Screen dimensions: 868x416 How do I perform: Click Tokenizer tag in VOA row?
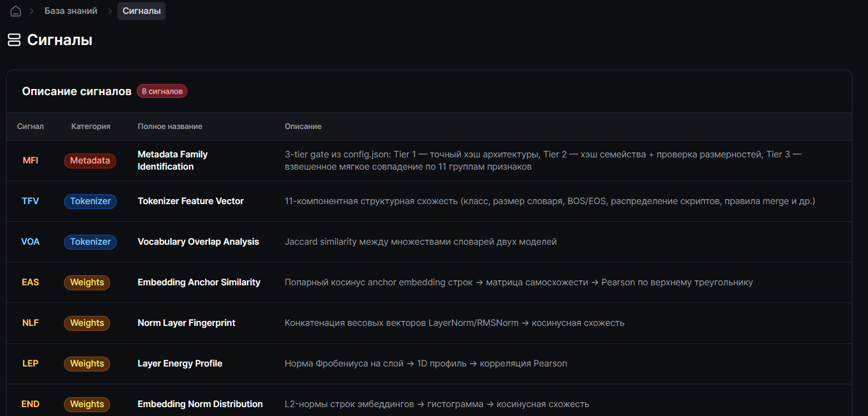[x=90, y=242]
